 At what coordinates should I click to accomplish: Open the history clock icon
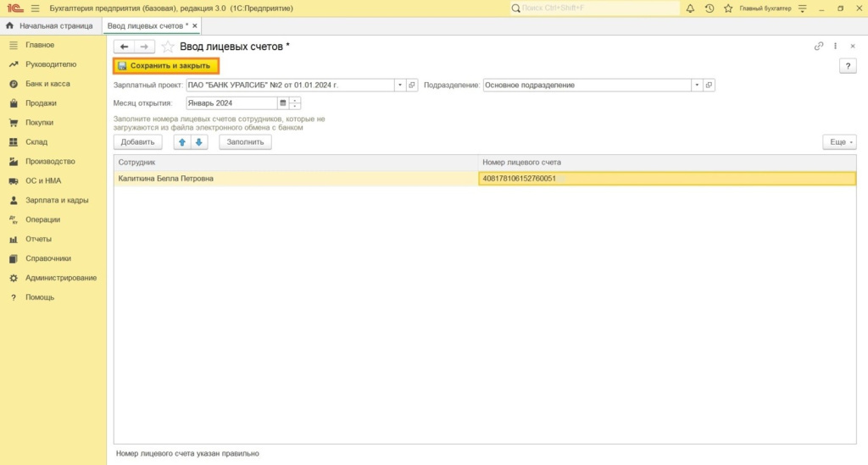[709, 8]
